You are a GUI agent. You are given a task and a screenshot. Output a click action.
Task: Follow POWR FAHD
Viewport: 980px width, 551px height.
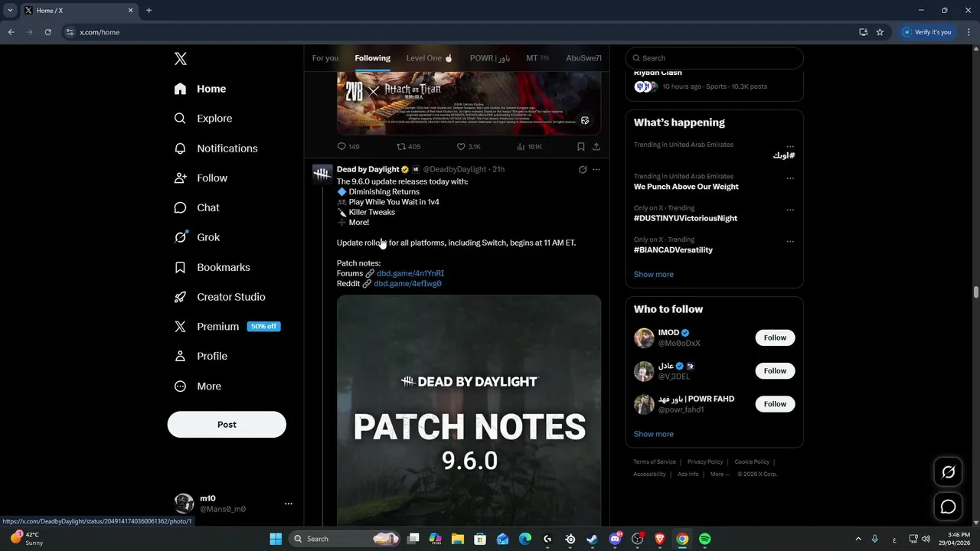point(775,403)
